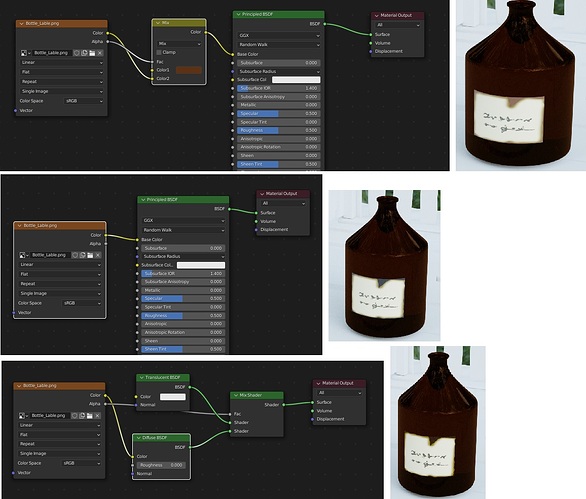Viewport: 586px width, 499px height.
Task: Click Displacement socket on Mix-setup Material Output
Action: [x=371, y=51]
